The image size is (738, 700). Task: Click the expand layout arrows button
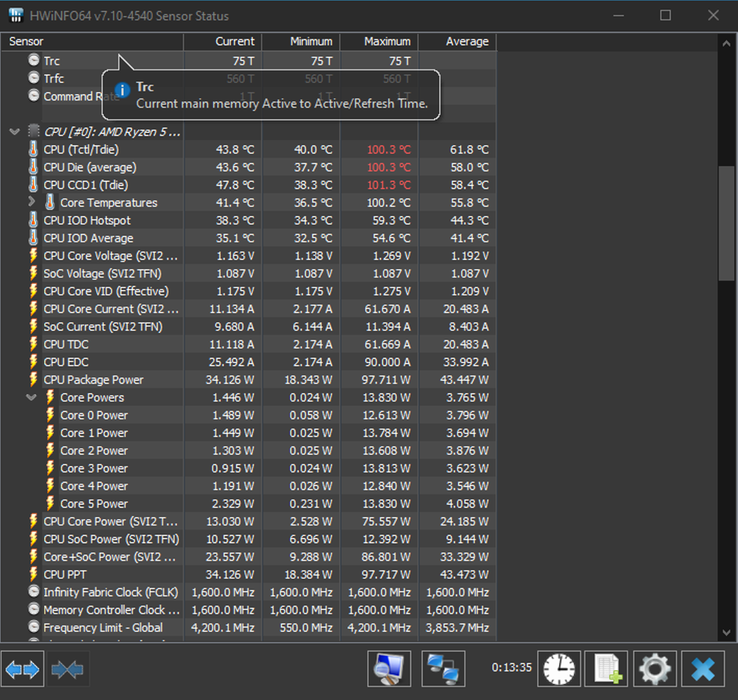[22, 669]
